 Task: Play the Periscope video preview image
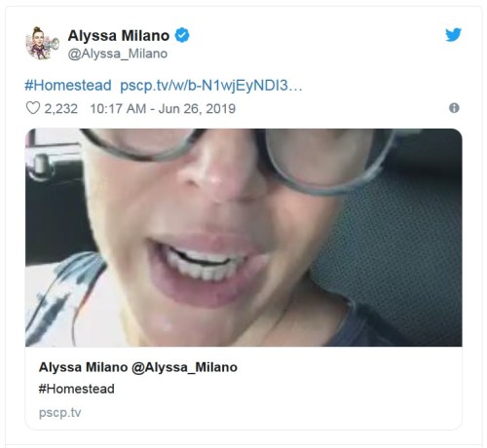[243, 238]
